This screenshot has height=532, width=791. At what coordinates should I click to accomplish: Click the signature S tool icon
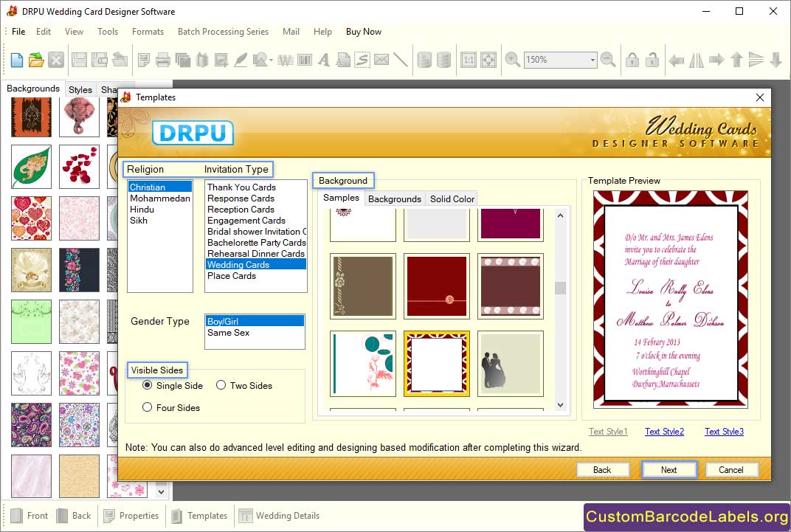pos(362,60)
